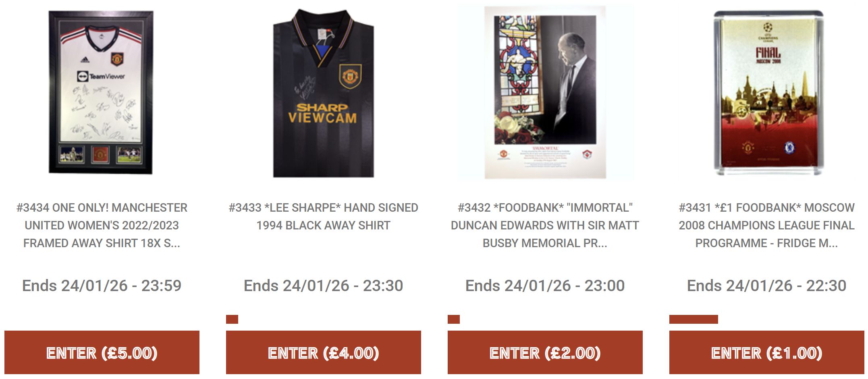Click the TeamViewer logo on the framed shirt

(x=101, y=76)
